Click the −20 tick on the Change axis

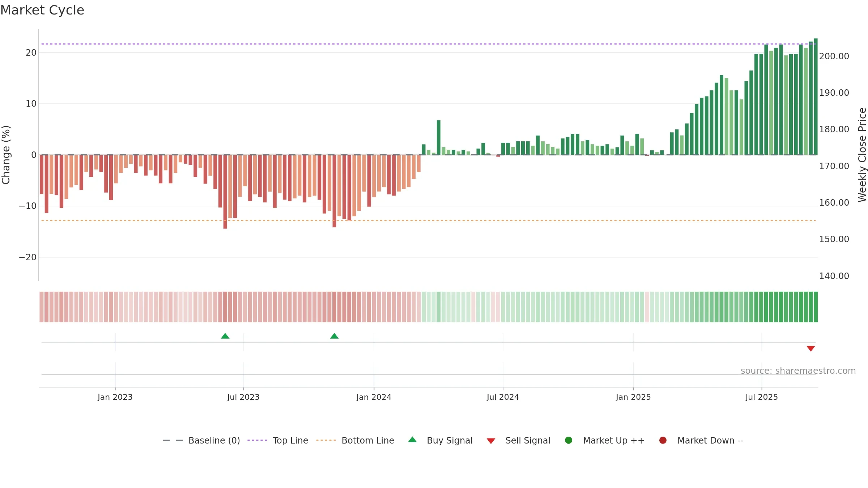[28, 257]
